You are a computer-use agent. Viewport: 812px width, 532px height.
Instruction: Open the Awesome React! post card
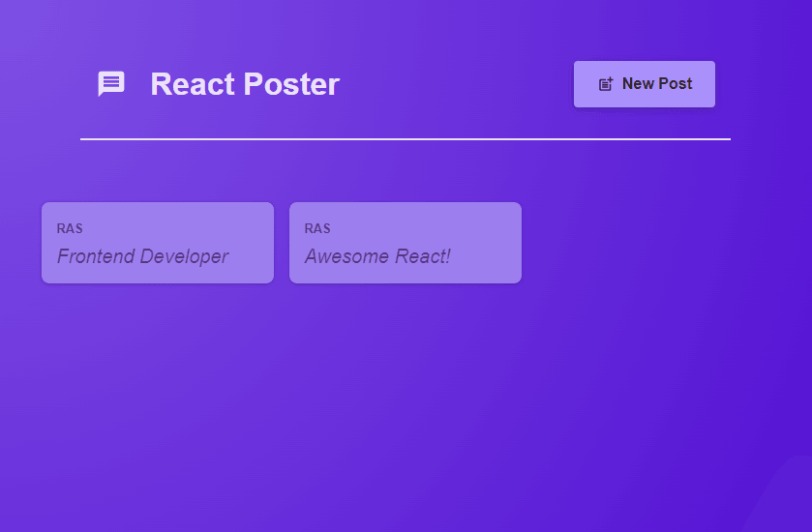point(406,243)
